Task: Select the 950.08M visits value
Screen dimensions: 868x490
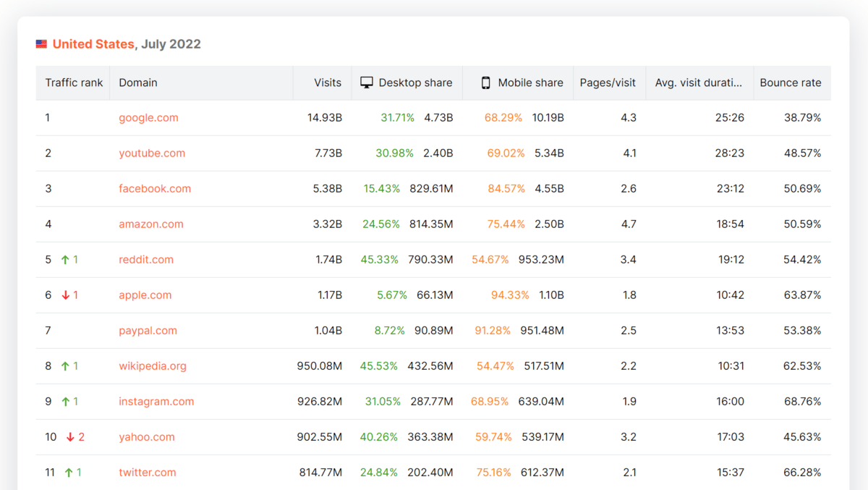Action: [x=320, y=366]
